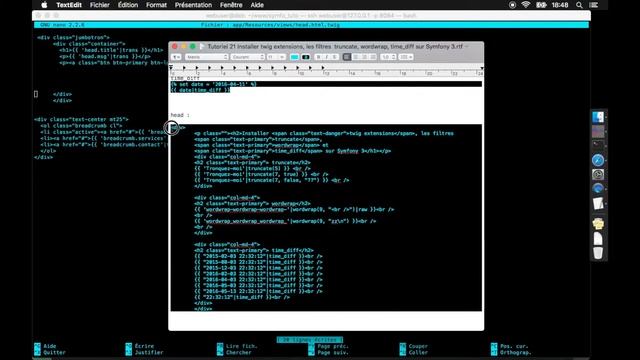Open the Fenêtre menu
The height and width of the screenshot is (360, 640).
pos(231,5)
